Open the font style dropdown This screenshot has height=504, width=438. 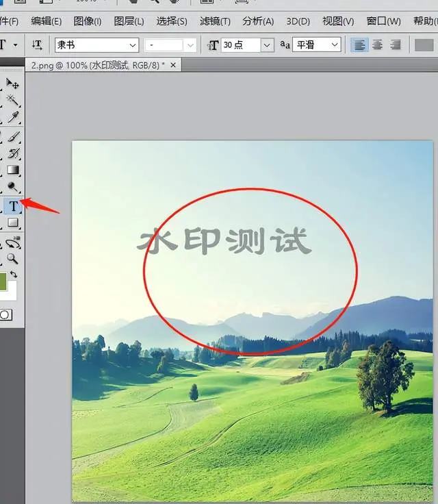170,45
